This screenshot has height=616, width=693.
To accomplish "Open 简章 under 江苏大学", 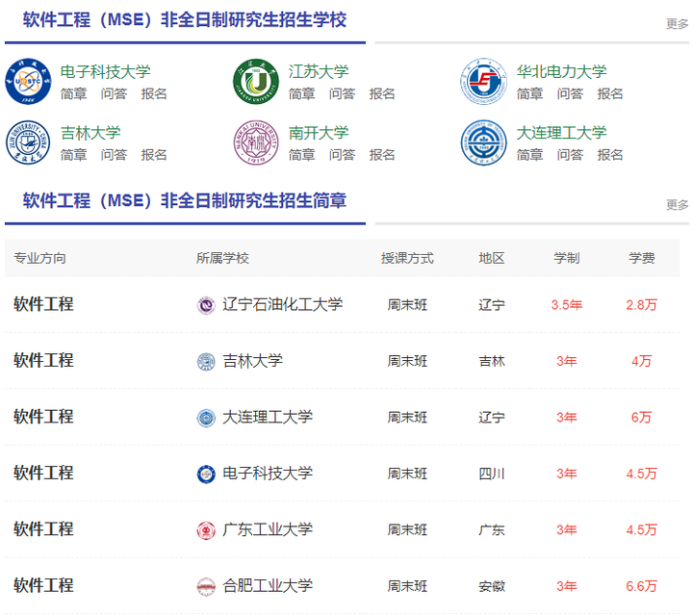I will click(302, 93).
